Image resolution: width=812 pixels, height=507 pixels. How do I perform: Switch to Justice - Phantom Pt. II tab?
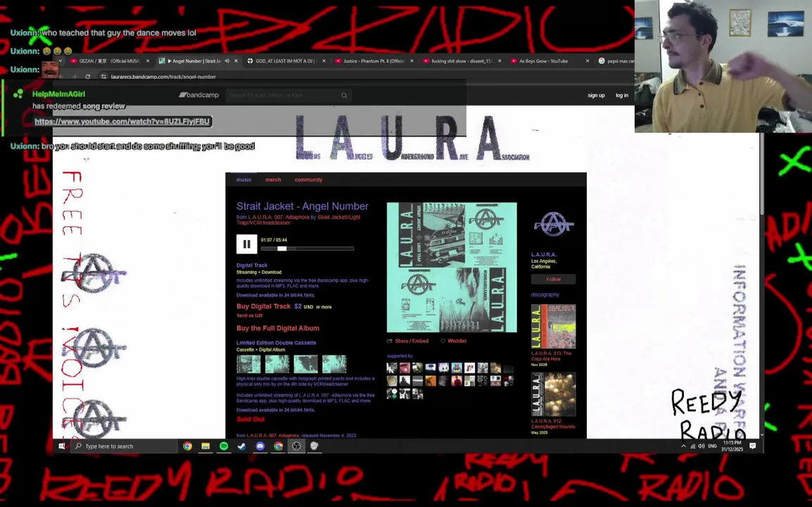[x=374, y=61]
